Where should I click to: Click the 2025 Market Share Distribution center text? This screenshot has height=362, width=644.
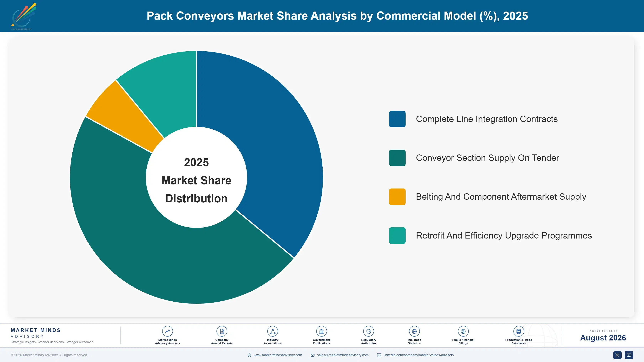[196, 180]
